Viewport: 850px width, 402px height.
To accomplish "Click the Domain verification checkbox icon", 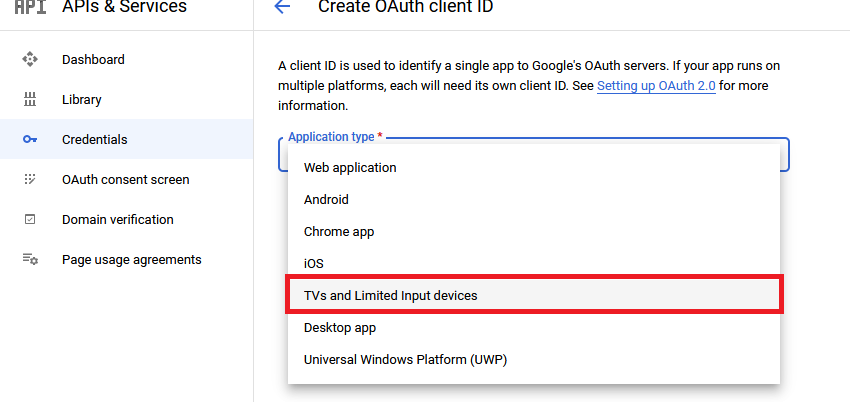I will pyautogui.click(x=30, y=219).
